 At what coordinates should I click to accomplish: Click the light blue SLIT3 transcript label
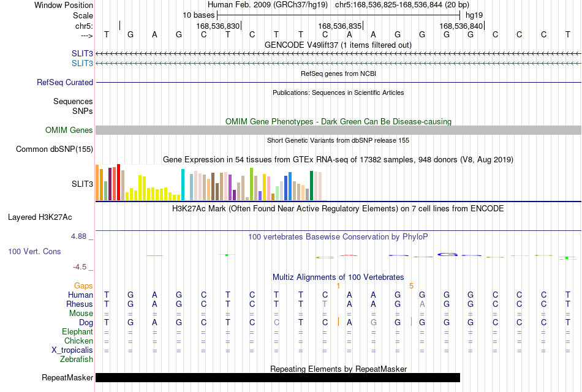click(83, 63)
